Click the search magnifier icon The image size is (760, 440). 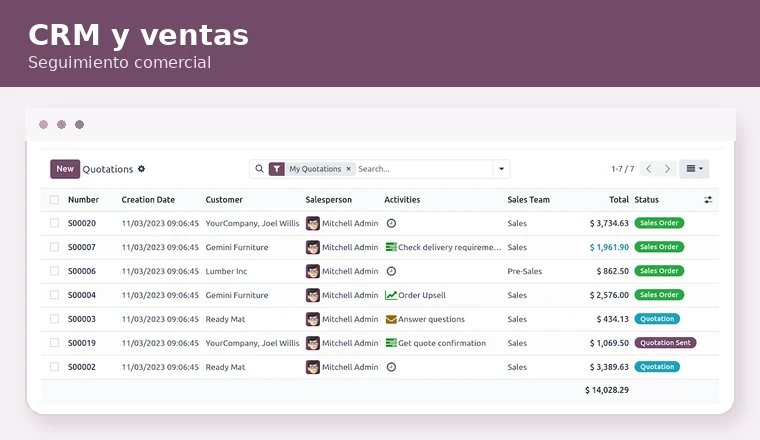point(259,169)
